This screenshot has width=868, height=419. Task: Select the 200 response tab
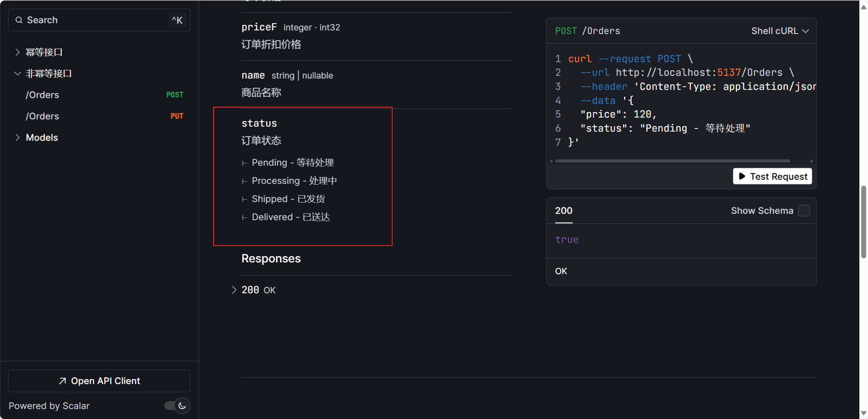[x=564, y=211]
